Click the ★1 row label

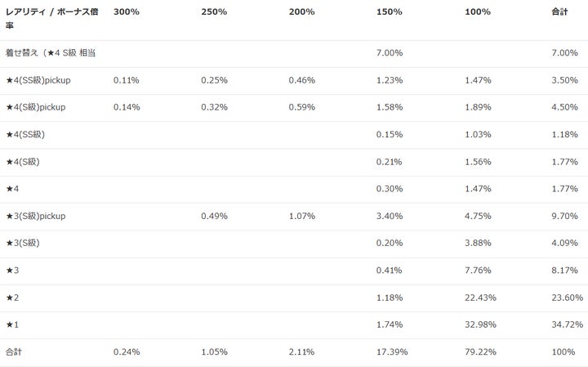(x=11, y=324)
